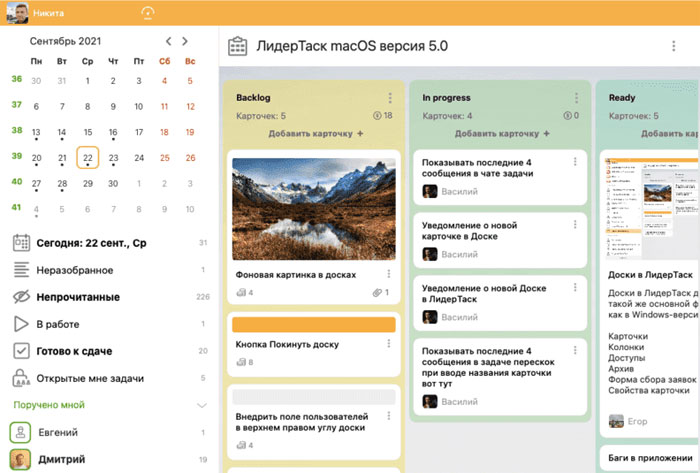The width and height of the screenshot is (700, 473).
Task: Open the mountain lake image thumbnail
Action: pos(314,209)
